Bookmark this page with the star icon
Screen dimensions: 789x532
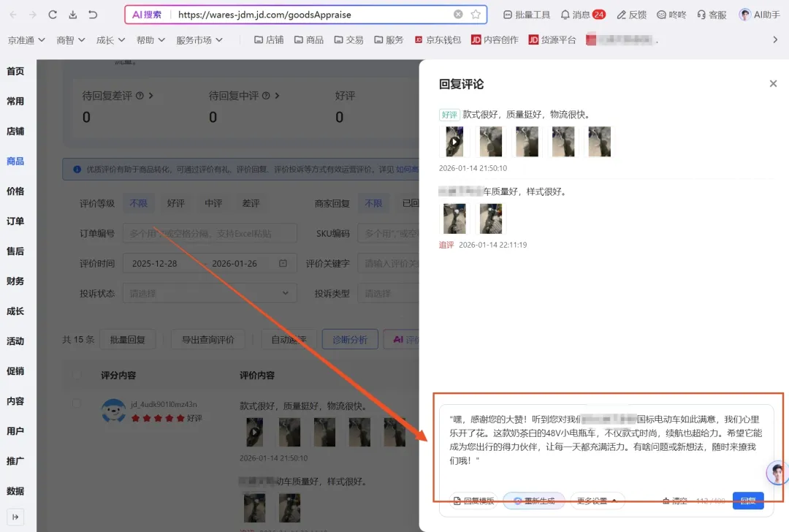tap(476, 14)
